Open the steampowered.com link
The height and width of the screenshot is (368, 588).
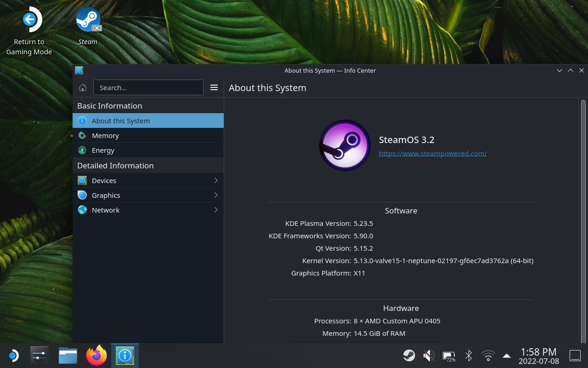pyautogui.click(x=433, y=153)
